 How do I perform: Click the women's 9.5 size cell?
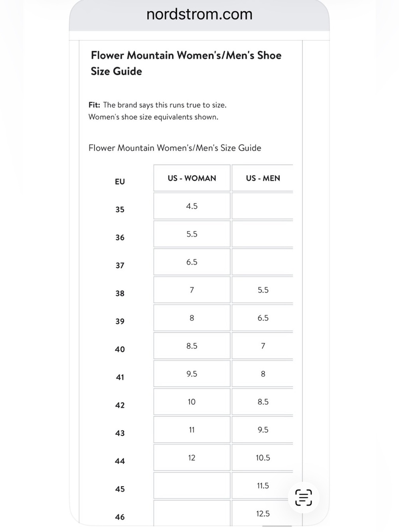tap(192, 374)
